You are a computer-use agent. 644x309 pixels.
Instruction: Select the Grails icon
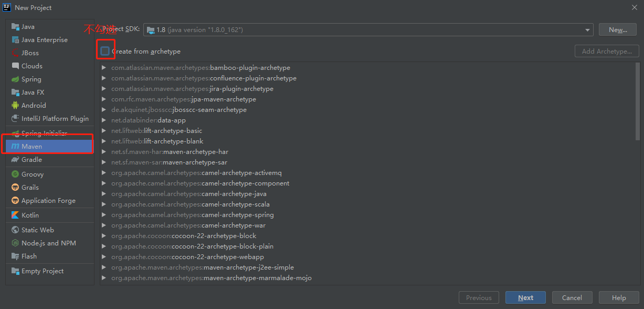coord(15,188)
